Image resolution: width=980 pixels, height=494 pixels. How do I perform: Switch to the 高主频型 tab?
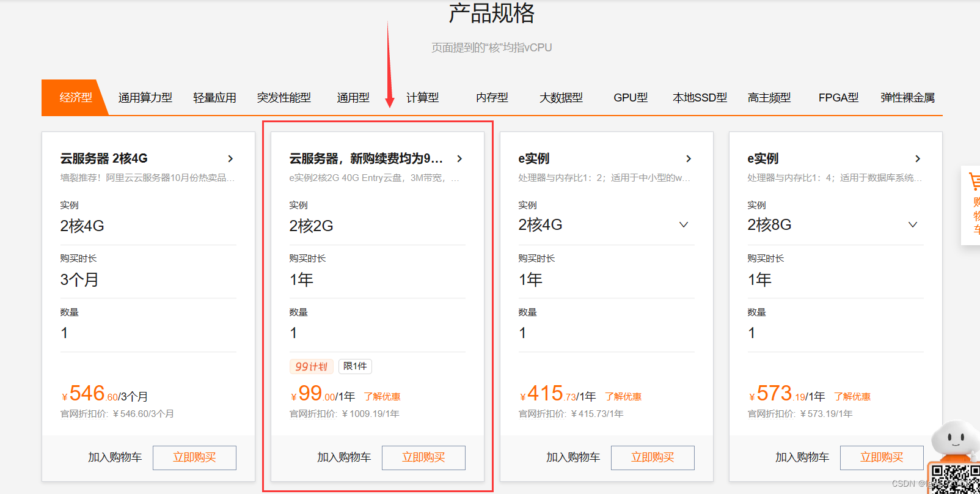pos(769,98)
